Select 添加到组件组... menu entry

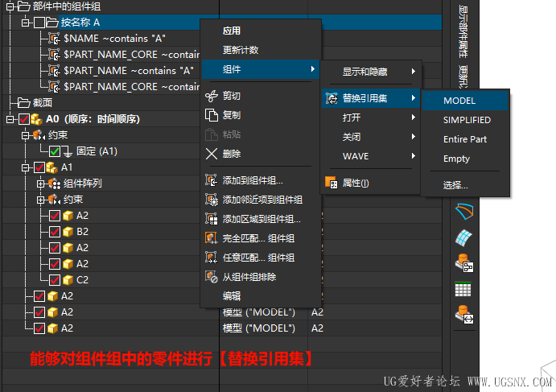point(261,180)
